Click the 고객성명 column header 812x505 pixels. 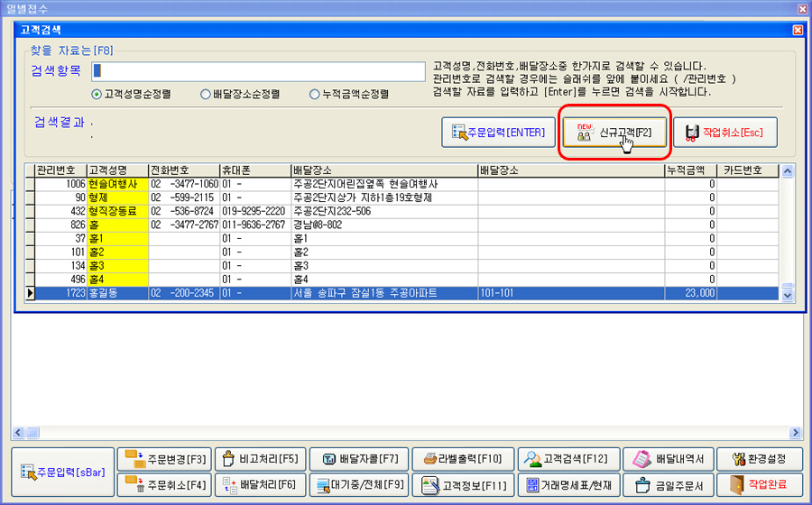coord(116,170)
